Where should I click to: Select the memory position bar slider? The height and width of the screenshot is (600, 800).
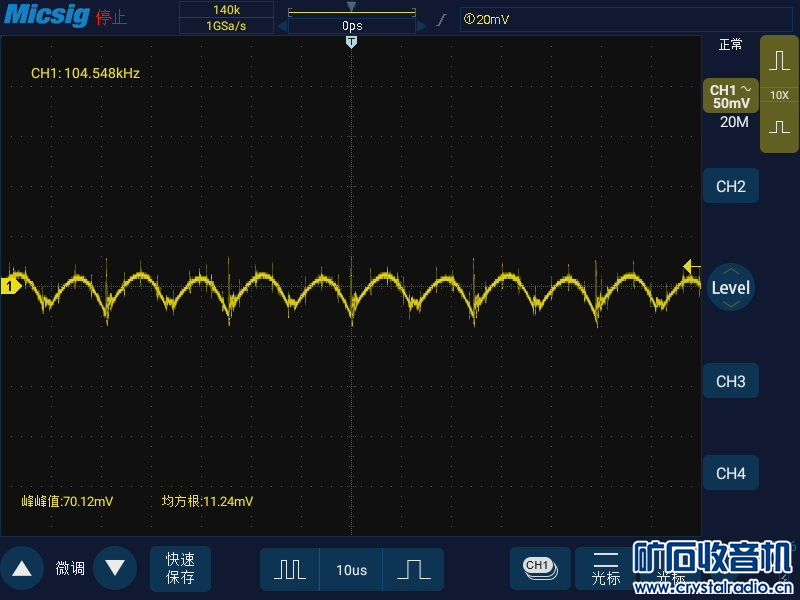pyautogui.click(x=352, y=12)
